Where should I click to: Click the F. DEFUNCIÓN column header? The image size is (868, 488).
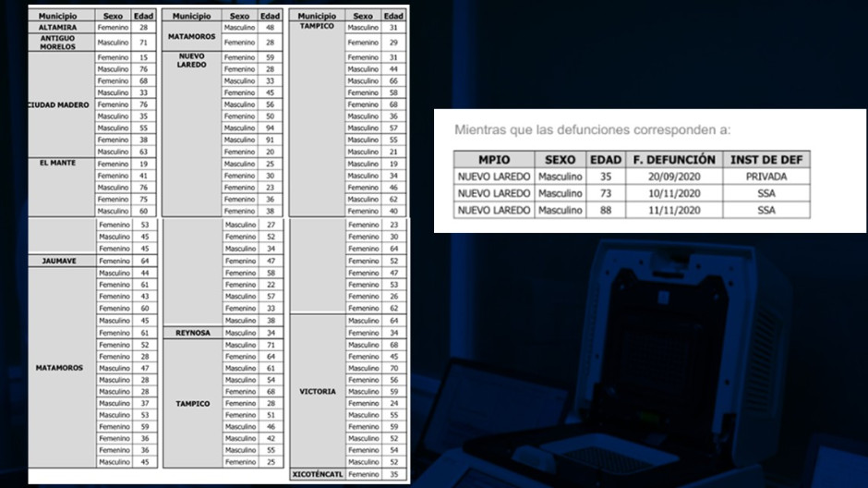[x=673, y=160]
